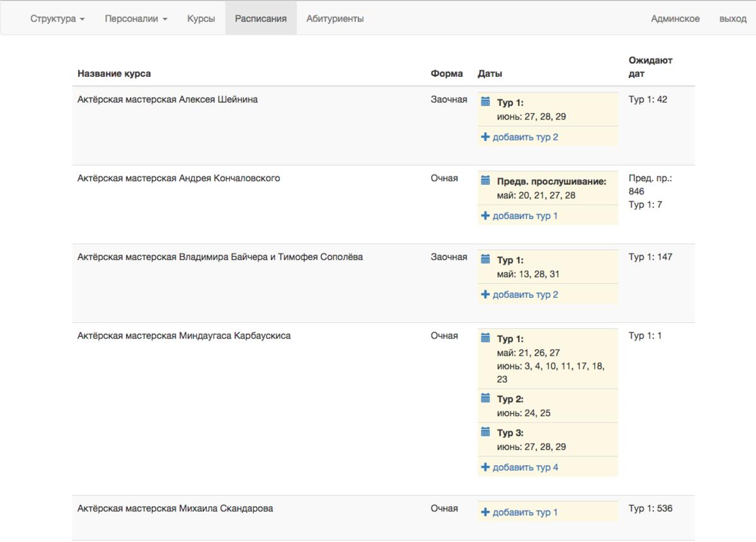The image size is (756, 542).
Task: Open the Курсы tab
Action: 201,19
